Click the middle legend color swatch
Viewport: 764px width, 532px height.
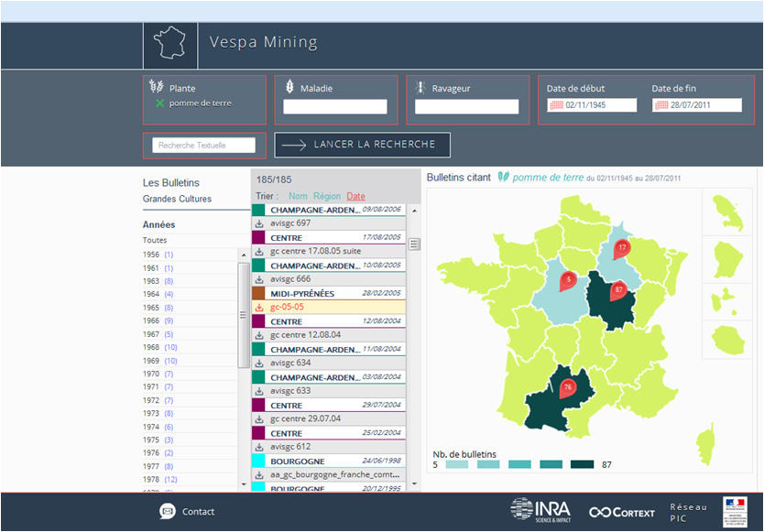(x=519, y=464)
